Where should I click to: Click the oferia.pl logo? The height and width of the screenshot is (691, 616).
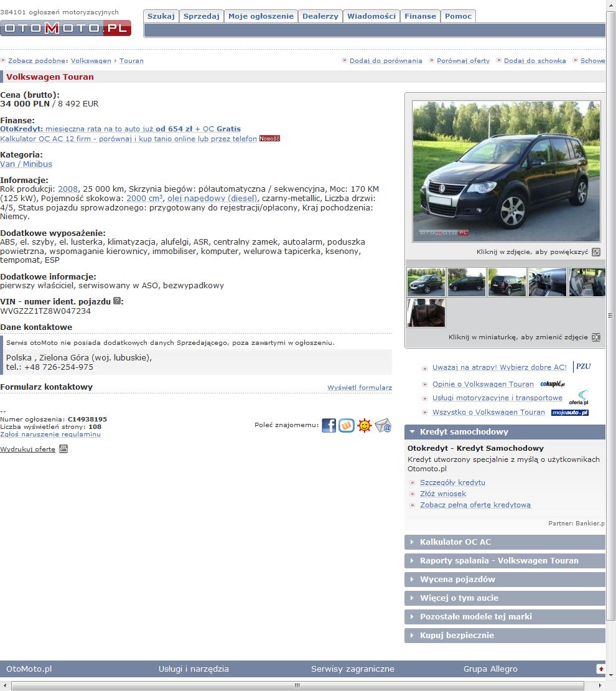pos(579,398)
